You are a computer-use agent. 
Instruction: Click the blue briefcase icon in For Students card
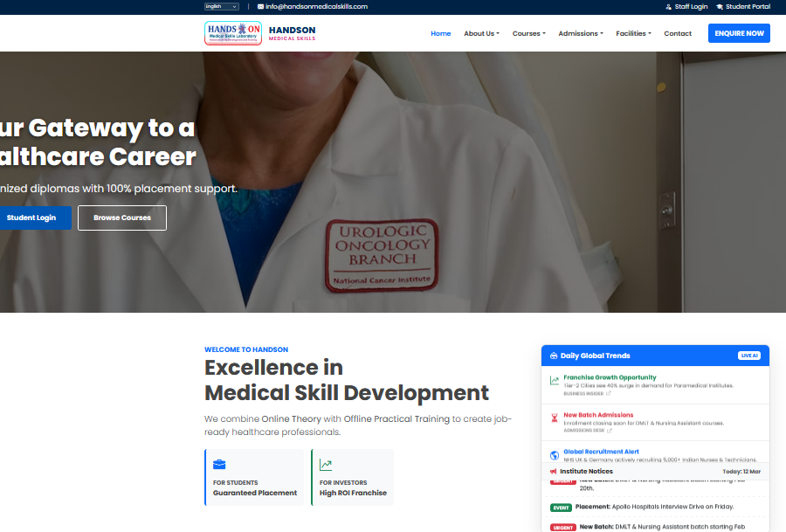click(219, 465)
